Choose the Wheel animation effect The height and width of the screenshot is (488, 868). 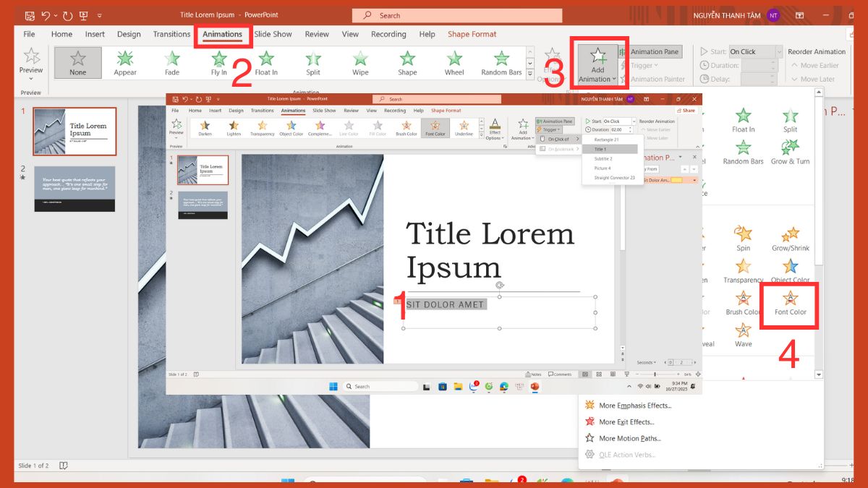pos(454,62)
